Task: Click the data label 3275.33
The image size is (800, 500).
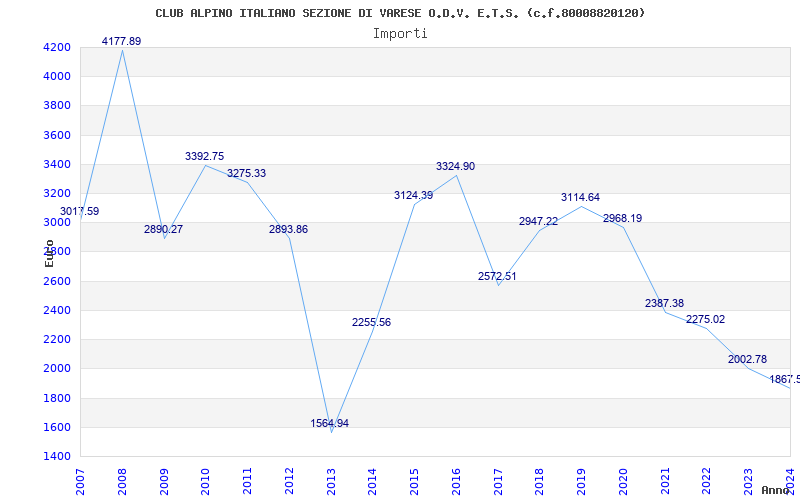Action: coord(246,173)
